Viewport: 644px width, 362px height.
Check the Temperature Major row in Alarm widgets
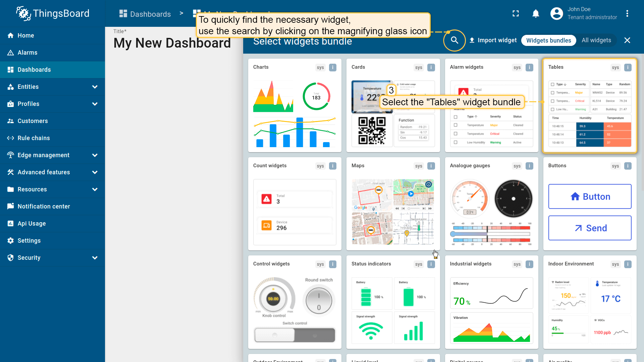(x=455, y=125)
